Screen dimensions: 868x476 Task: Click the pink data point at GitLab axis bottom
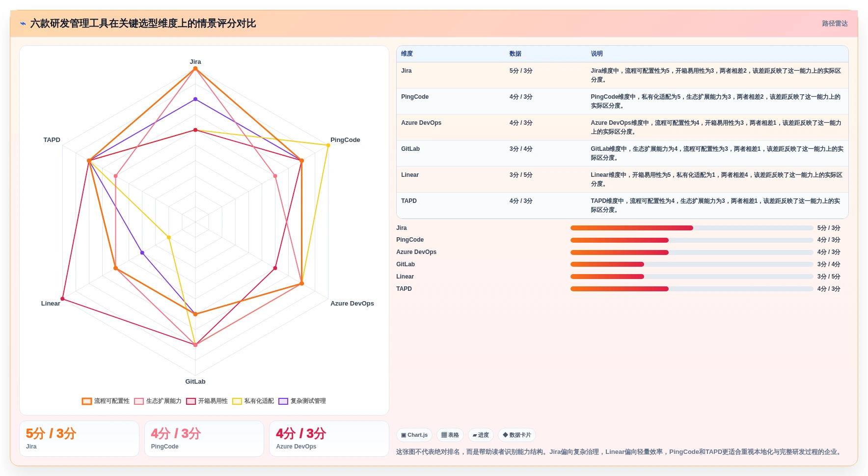(x=195, y=345)
